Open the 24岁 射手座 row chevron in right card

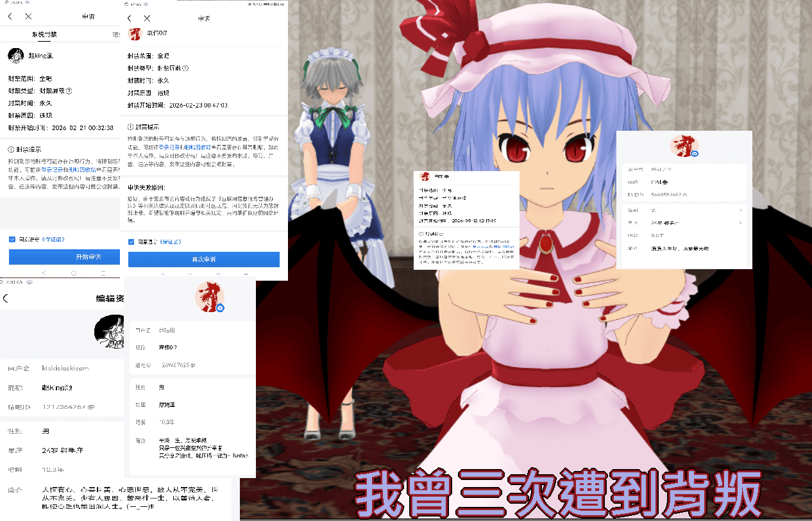(x=741, y=223)
